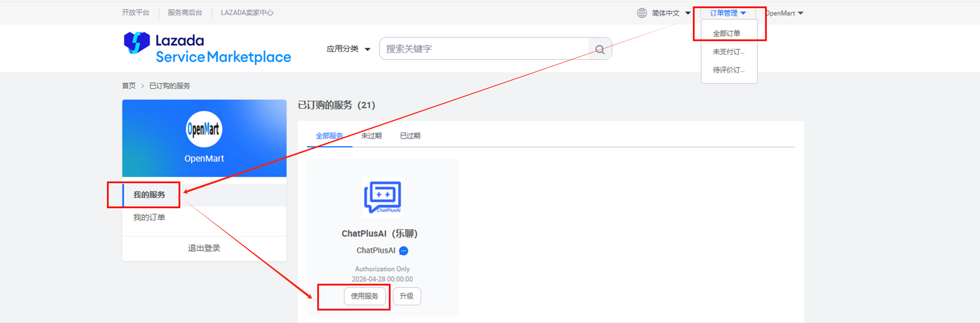The height and width of the screenshot is (323, 980).
Task: Click the globe language icon
Action: (642, 13)
